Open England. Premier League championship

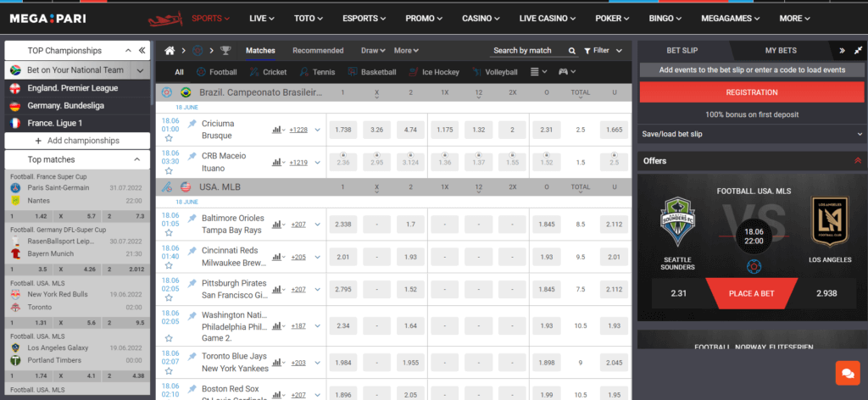click(x=77, y=88)
